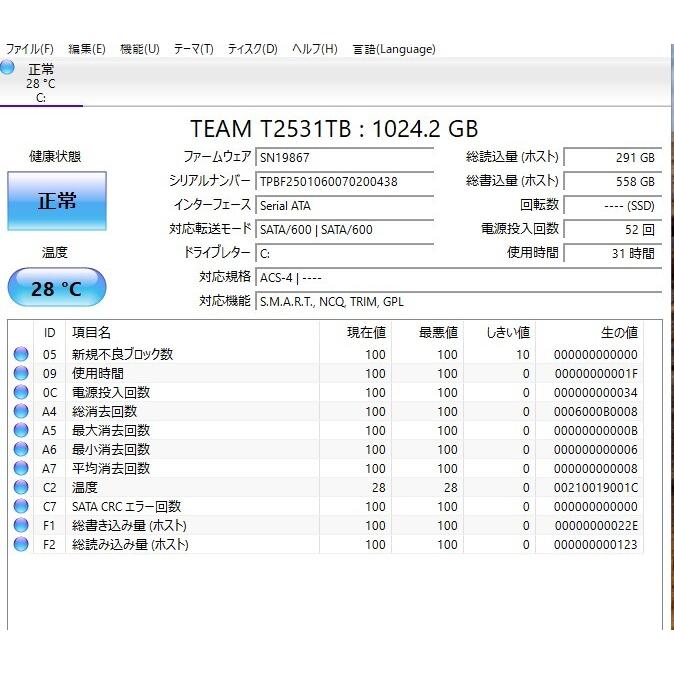
Task: Click power-on hours value 31 時間
Action: pos(613,254)
